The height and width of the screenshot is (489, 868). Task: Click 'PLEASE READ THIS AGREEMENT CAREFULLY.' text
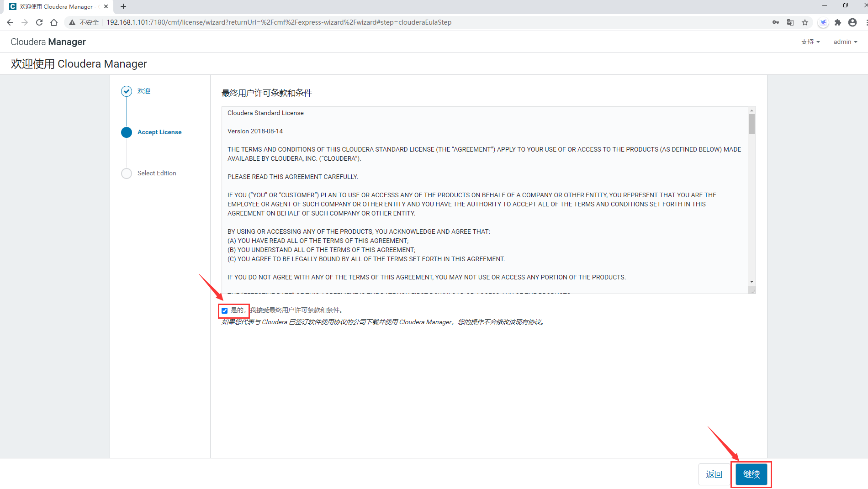293,177
